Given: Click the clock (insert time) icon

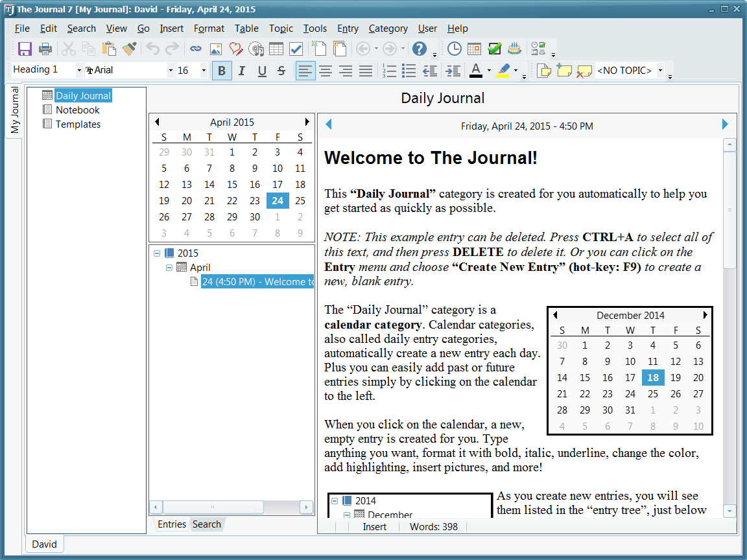Looking at the screenshot, I should pos(454,49).
